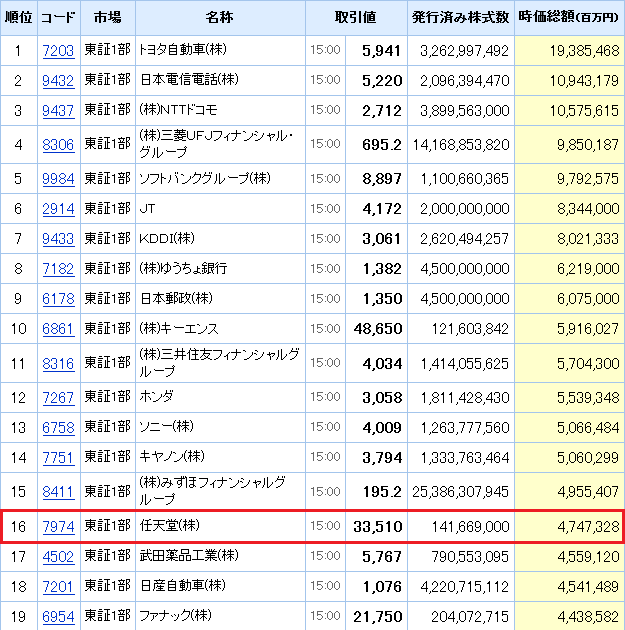
Task: Open stock code link 9432
Action: 58,81
